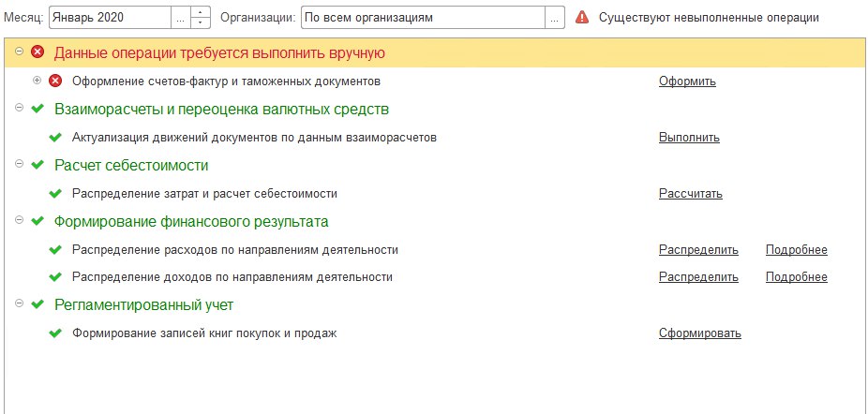Select Оформление счетов-фактур и таможенных документов row
The image size is (868, 414).
tap(226, 81)
